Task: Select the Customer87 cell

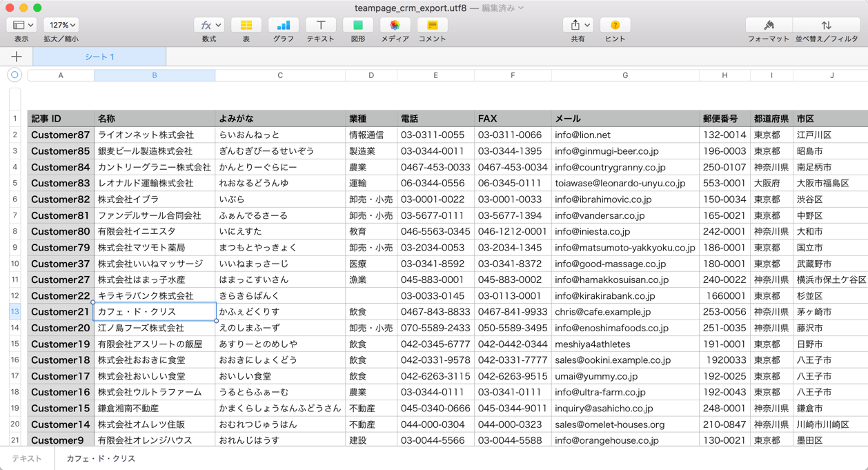Action: point(61,135)
